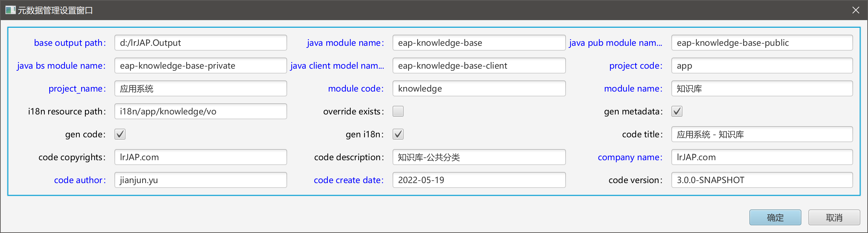Edit the java module name field
Screen dimensions: 868x233
tap(479, 43)
